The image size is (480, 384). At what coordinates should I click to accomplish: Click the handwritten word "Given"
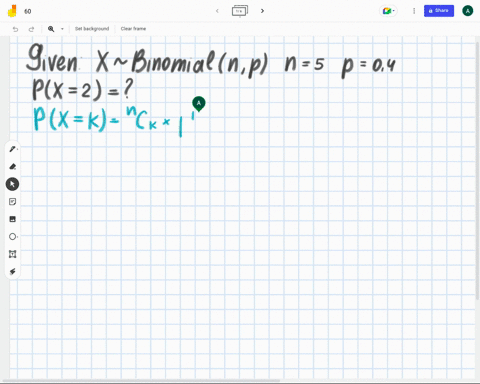coord(52,58)
